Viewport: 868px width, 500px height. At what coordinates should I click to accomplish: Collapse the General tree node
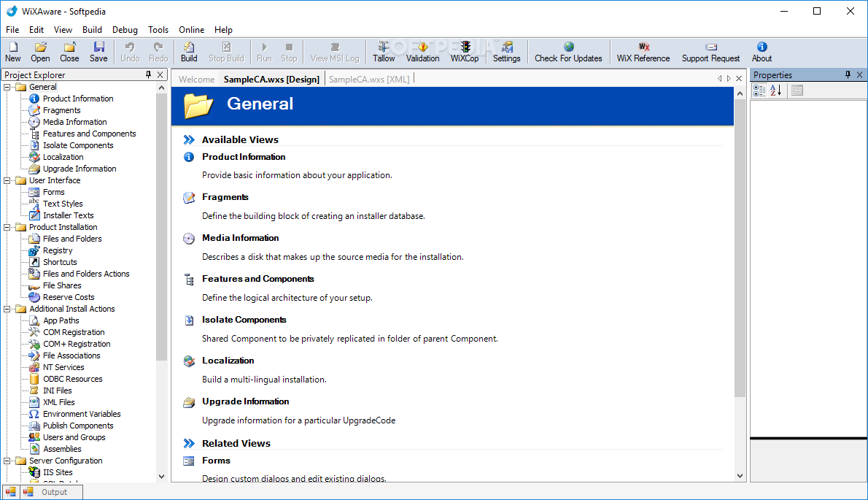(x=7, y=87)
